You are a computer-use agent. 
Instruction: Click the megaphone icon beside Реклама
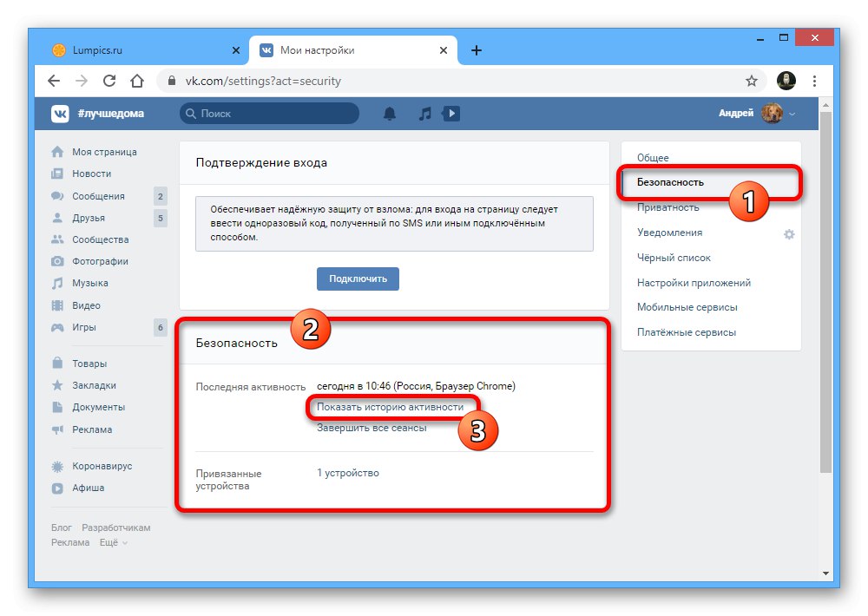click(x=57, y=429)
